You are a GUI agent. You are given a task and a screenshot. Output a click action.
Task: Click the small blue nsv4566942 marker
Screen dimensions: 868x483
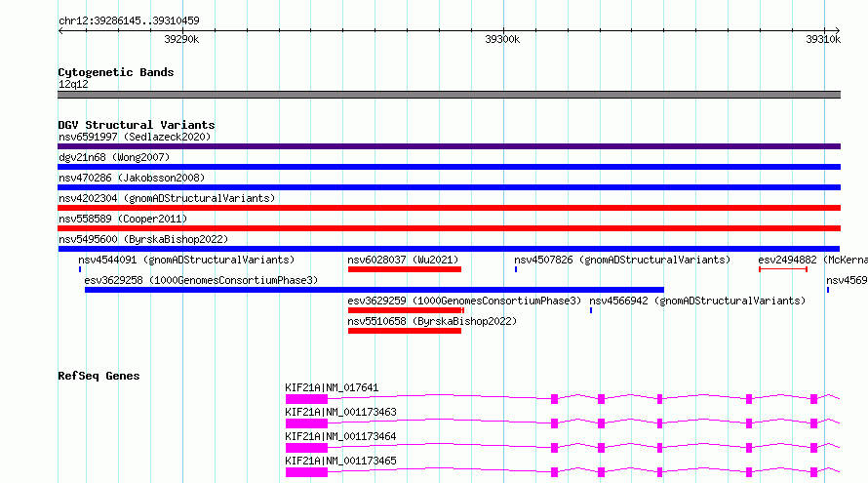591,310
